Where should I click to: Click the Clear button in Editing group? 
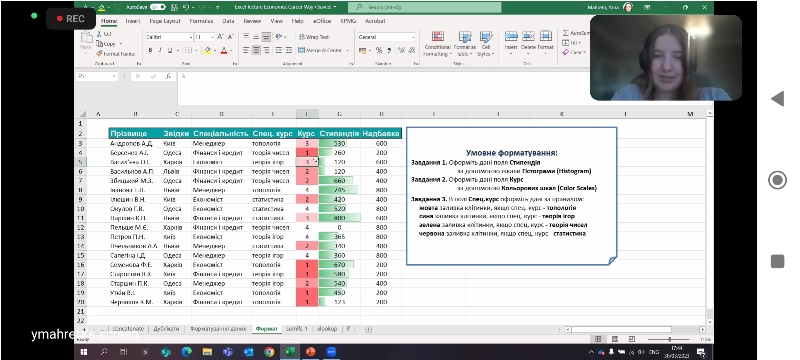(x=573, y=53)
